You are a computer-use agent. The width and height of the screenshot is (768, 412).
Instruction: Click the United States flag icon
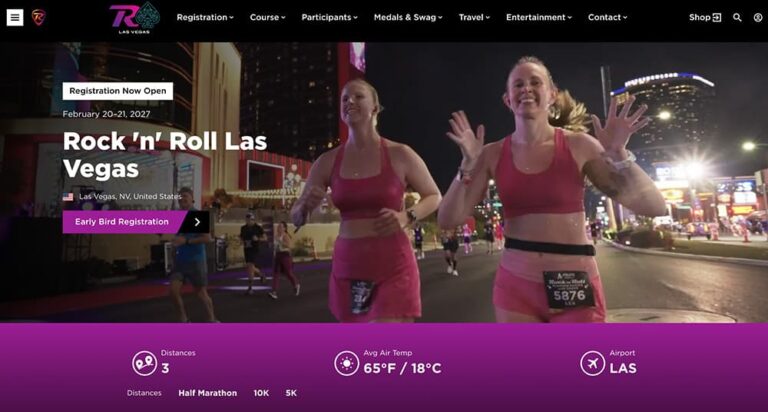coord(68,197)
